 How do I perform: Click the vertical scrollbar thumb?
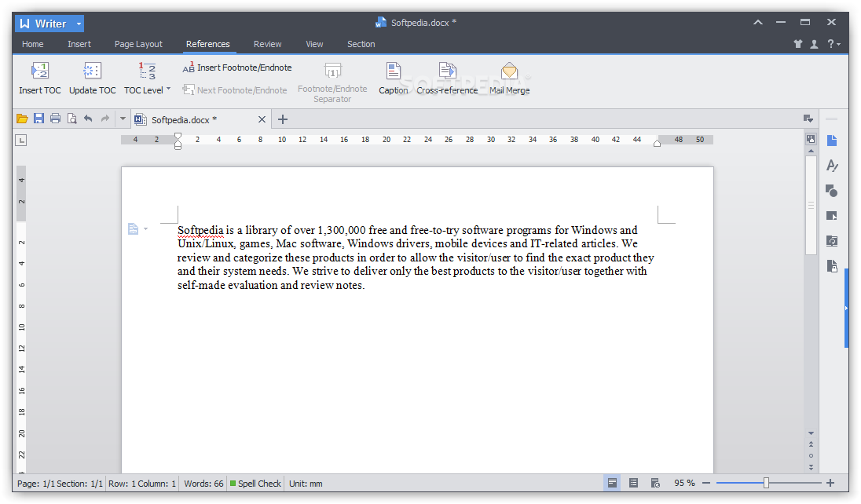811,206
